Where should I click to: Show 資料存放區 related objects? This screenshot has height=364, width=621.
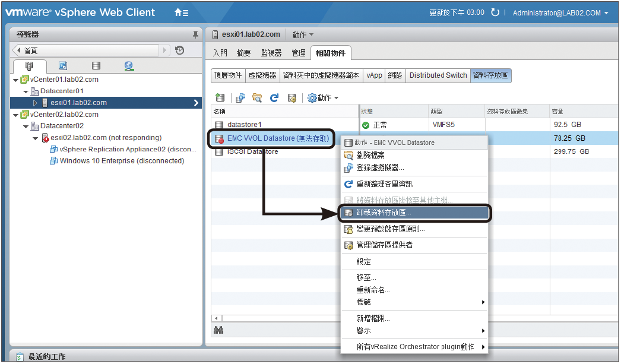[490, 75]
